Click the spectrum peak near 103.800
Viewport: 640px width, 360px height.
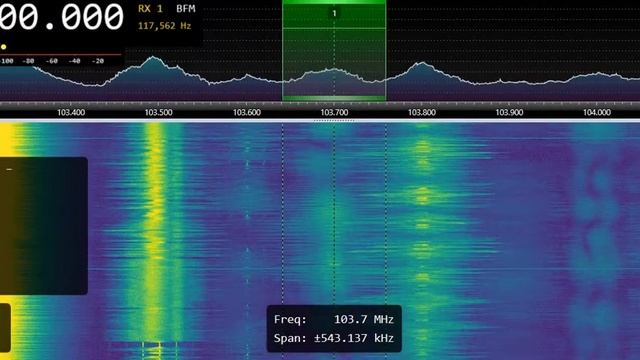click(x=422, y=64)
